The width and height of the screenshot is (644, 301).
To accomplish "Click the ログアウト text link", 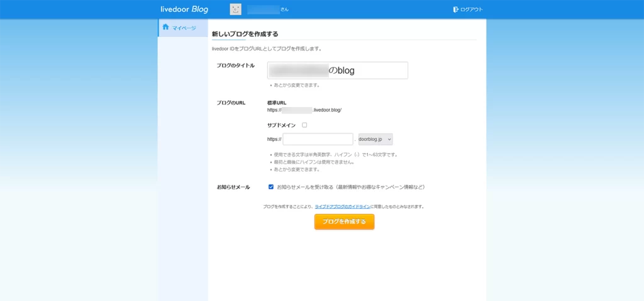I will tap(472, 9).
